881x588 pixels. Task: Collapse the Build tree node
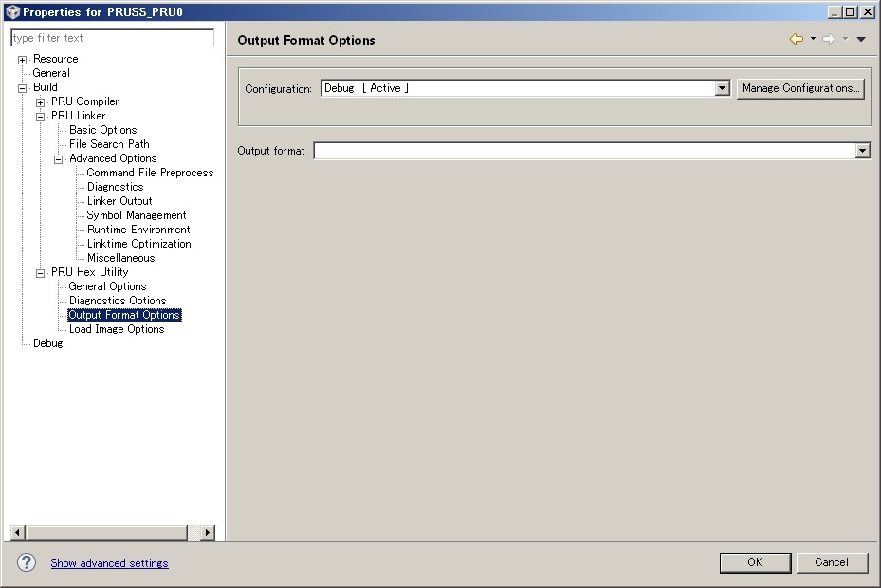click(x=22, y=87)
